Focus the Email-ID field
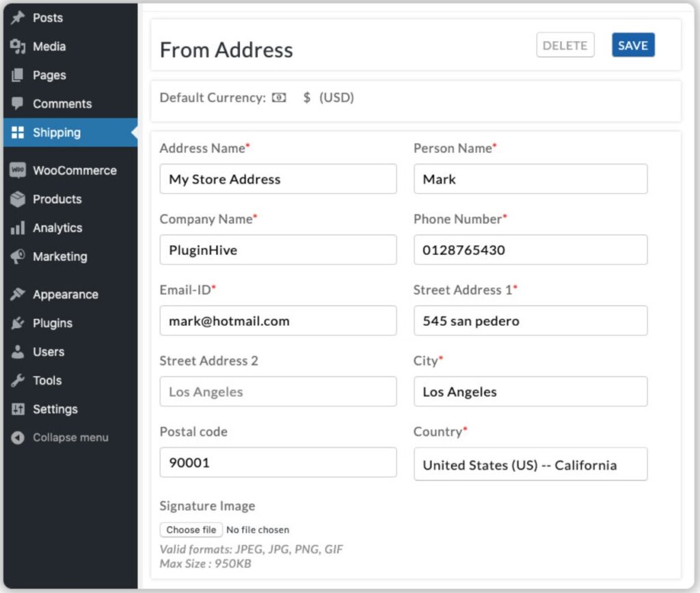The width and height of the screenshot is (700, 593). (278, 321)
